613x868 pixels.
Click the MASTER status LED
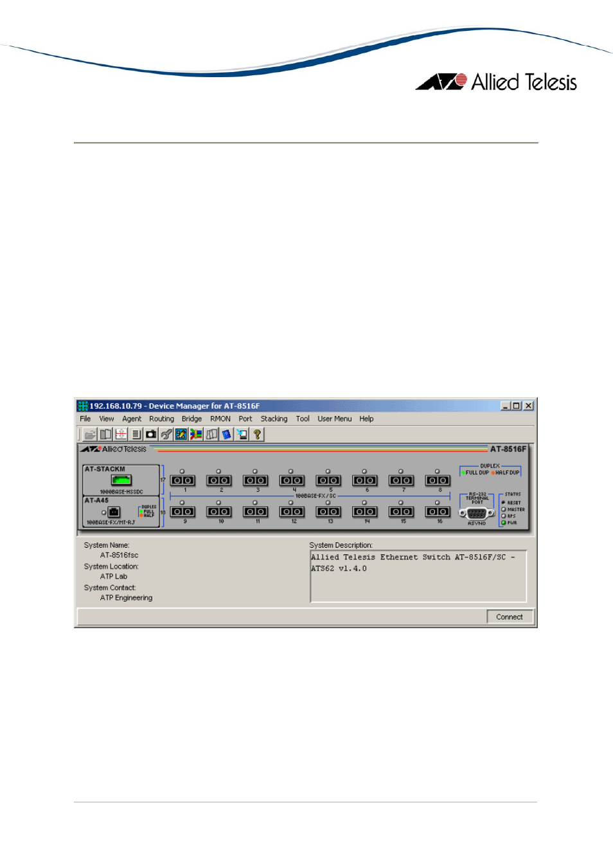click(503, 509)
